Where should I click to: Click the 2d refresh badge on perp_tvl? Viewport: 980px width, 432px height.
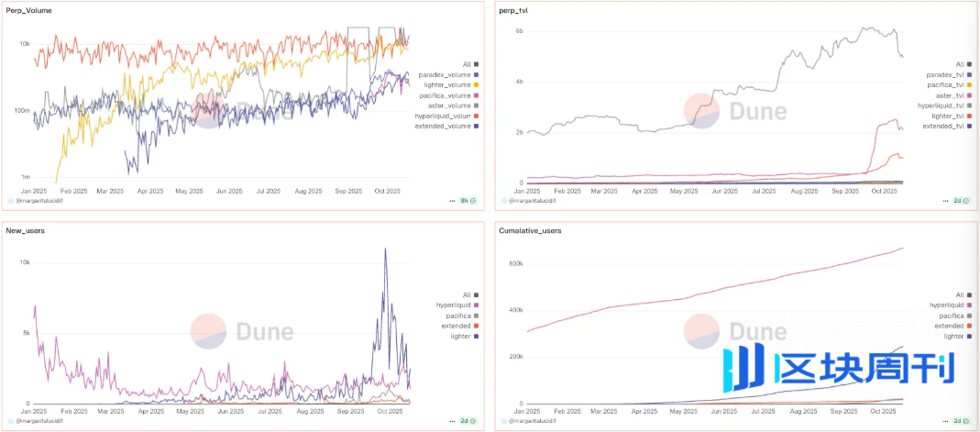coord(956,199)
